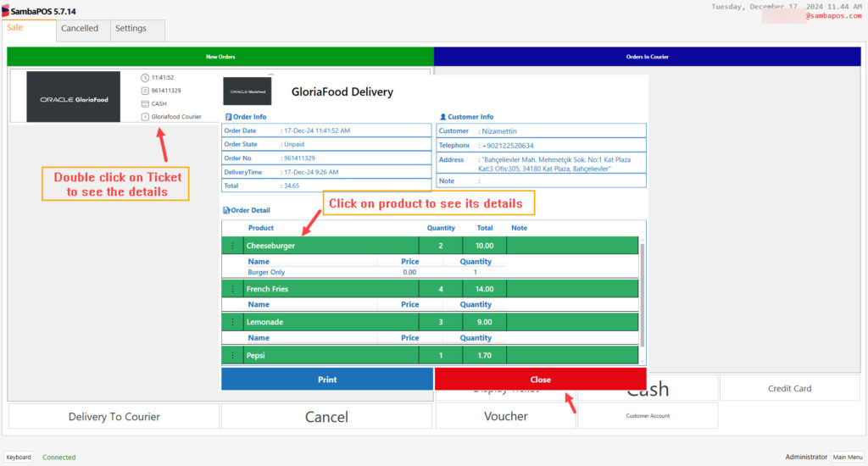Click the Administrator user label

click(806, 457)
